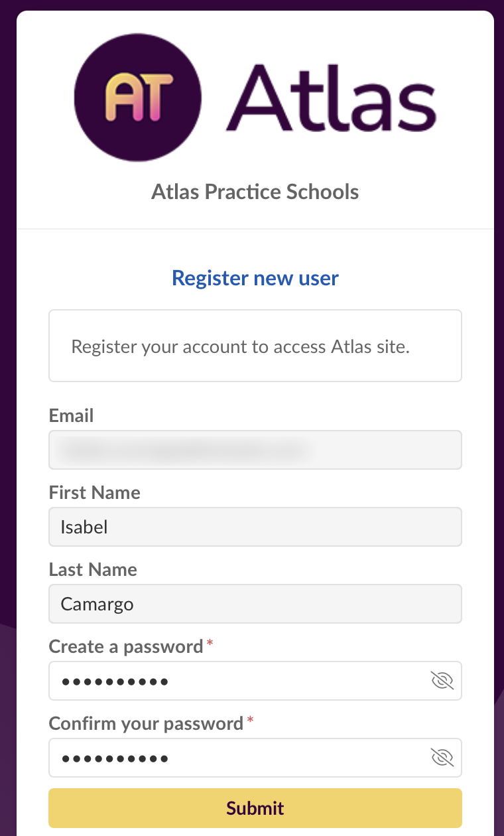Open the Register new user heading link
Viewport: 504px width, 836px height.
pos(255,278)
